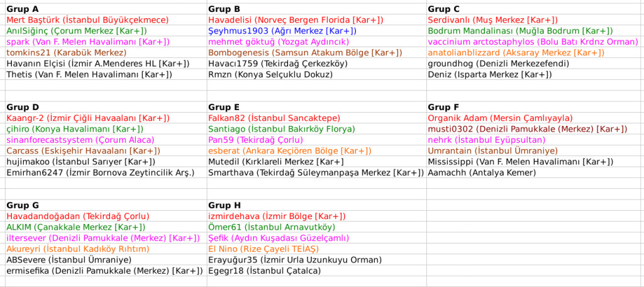This screenshot has height=287, width=644.
Task: Click the Grup D header cell
Action: [x=23, y=107]
